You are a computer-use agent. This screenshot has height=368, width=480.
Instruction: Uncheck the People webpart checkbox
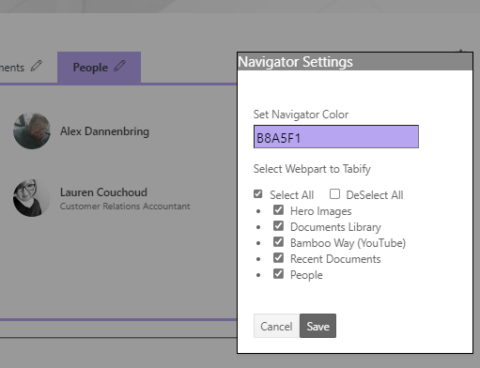pos(278,274)
